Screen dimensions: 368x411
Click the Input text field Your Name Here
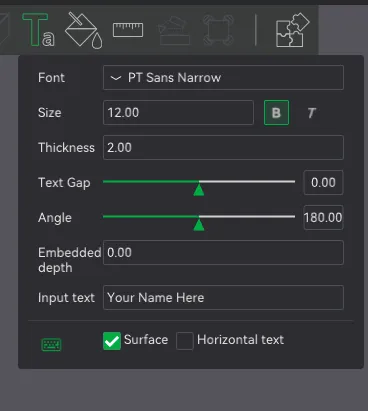coord(223,298)
